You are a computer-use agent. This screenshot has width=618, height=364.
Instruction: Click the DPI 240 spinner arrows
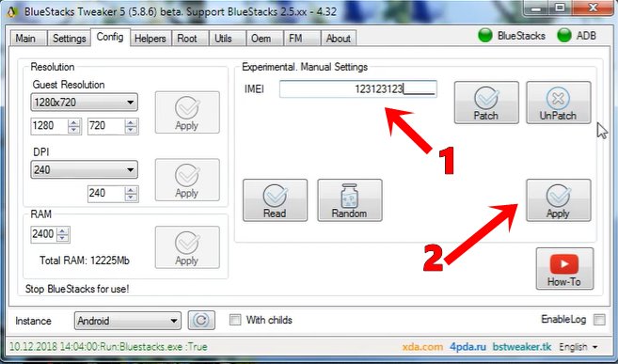(132, 194)
